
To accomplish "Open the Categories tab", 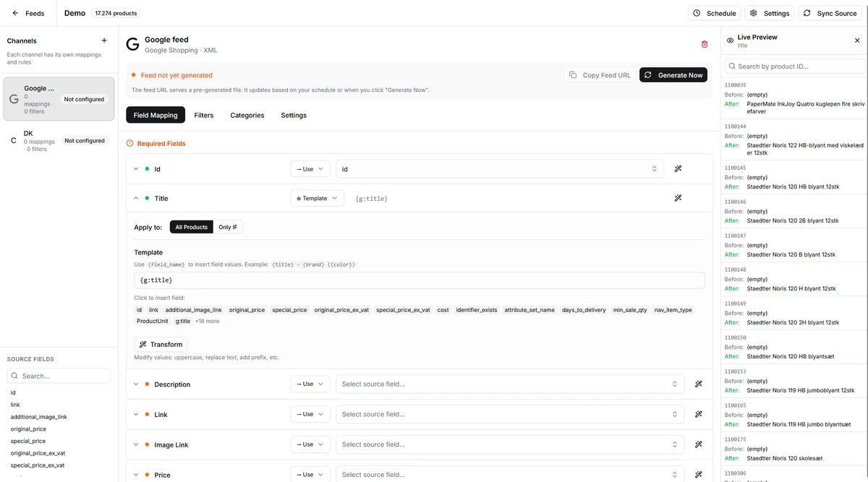I will click(247, 115).
